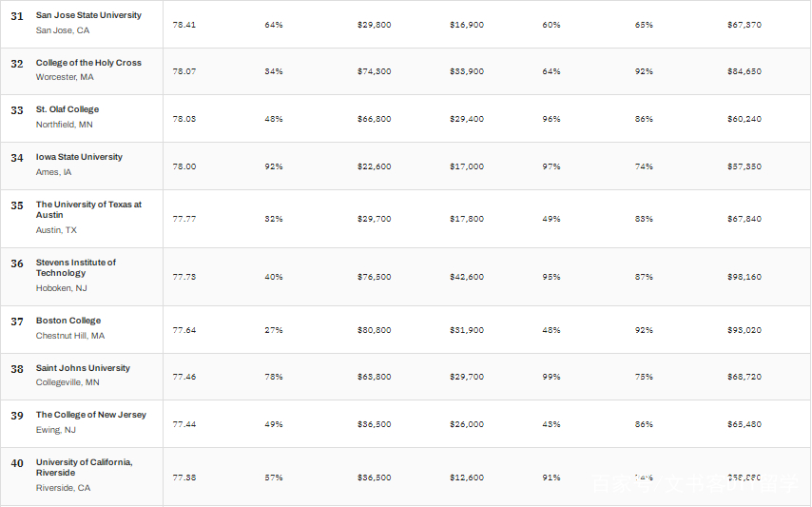
Task: Select Holy Cross cost $74,300
Action: click(x=374, y=71)
